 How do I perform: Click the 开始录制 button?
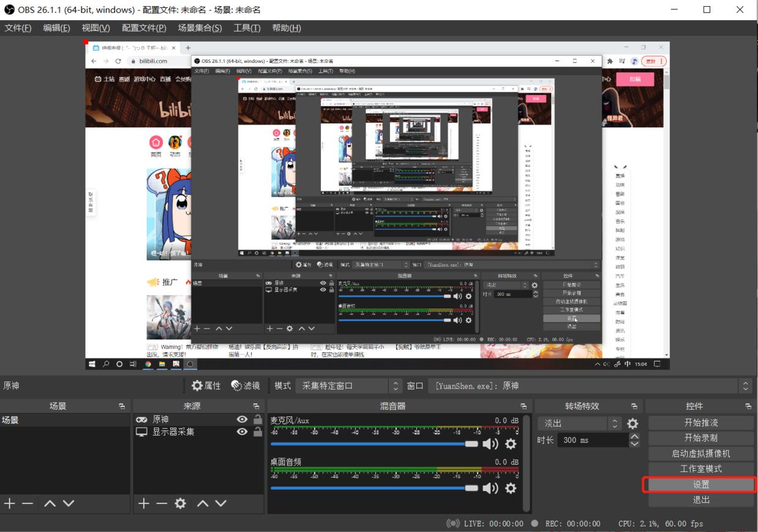point(701,438)
